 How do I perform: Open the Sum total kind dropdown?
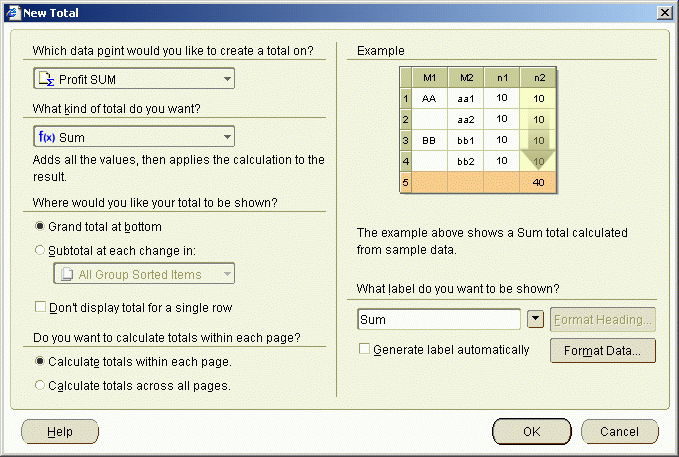(134, 137)
